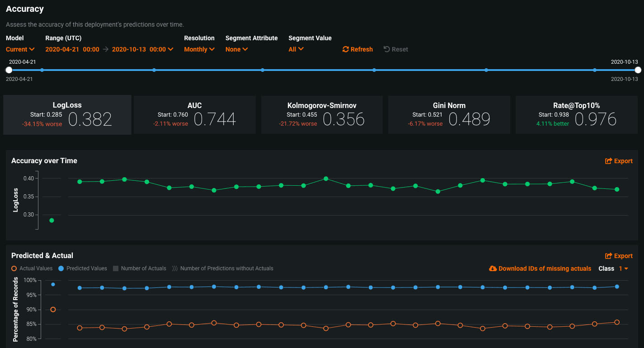Click the gray Number of Actuals square icon

coord(115,268)
